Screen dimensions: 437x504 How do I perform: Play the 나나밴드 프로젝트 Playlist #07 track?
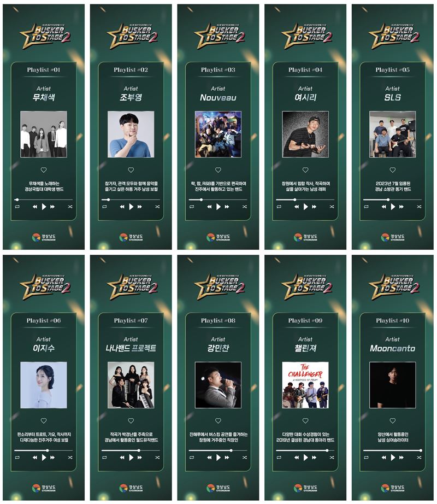pyautogui.click(x=131, y=458)
